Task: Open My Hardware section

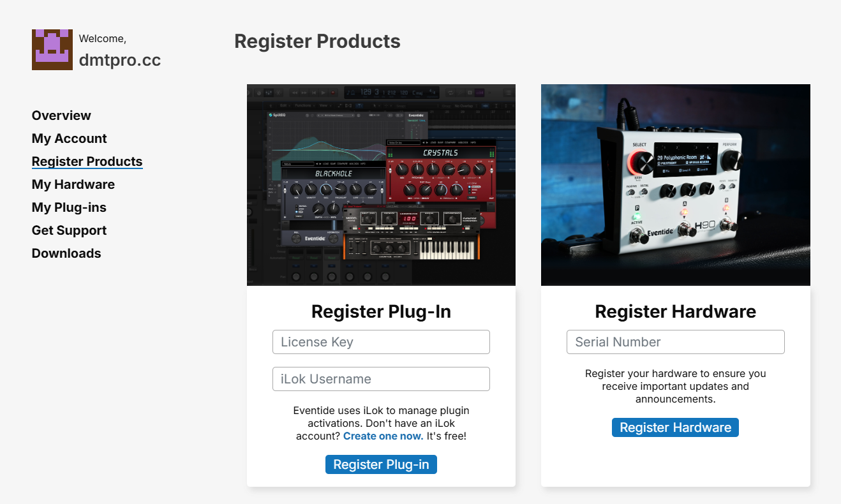Action: point(73,184)
